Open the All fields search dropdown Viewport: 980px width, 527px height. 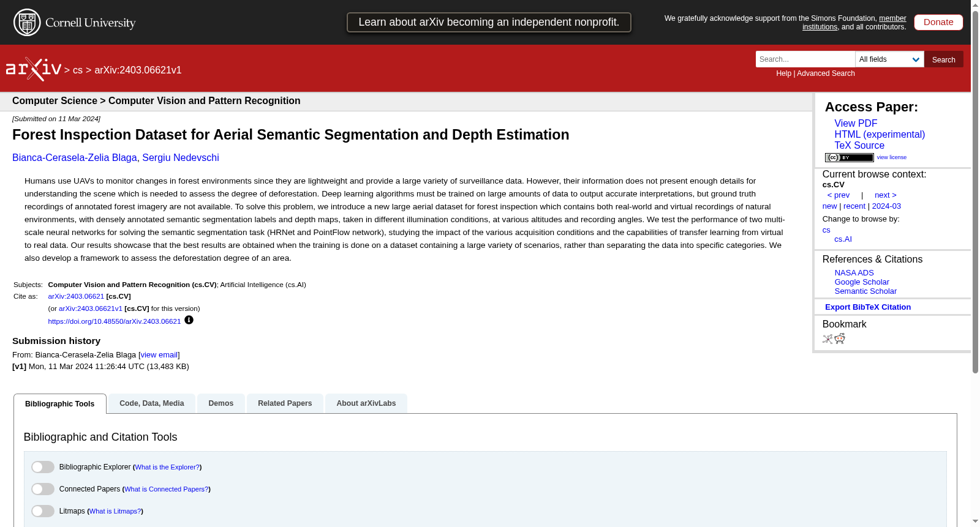[x=889, y=59]
